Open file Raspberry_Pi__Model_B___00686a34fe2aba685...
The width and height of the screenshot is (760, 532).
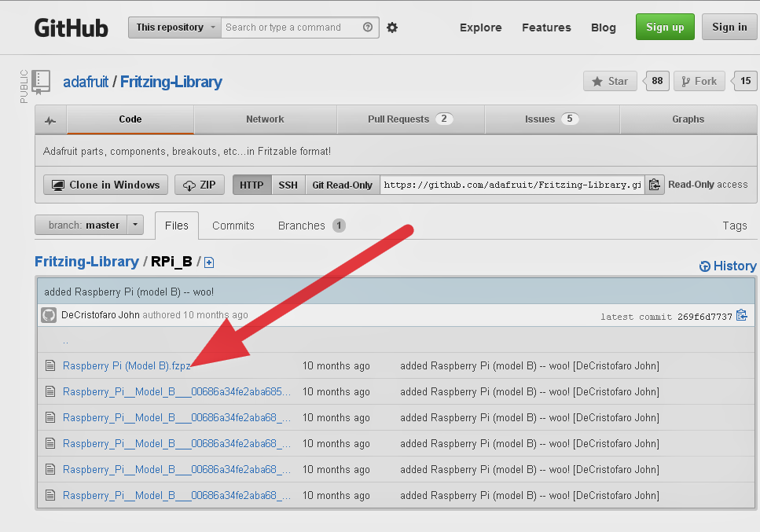(176, 391)
